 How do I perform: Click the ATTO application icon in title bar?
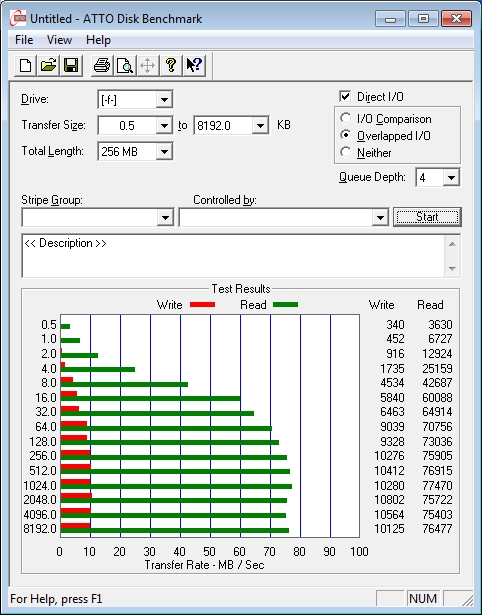click(x=18, y=18)
